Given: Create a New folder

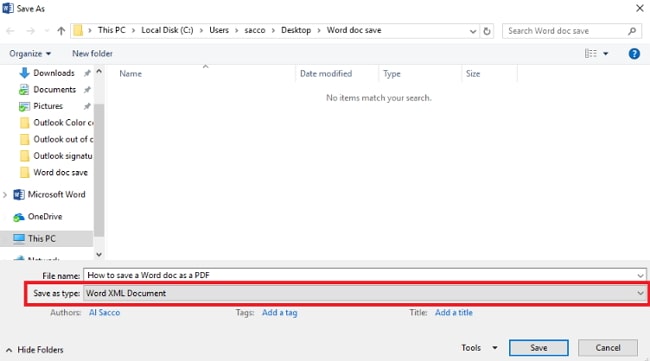Looking at the screenshot, I should 92,53.
